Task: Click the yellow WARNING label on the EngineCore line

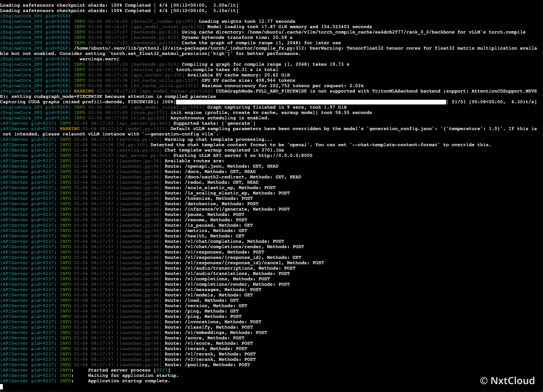Action: click(x=84, y=91)
